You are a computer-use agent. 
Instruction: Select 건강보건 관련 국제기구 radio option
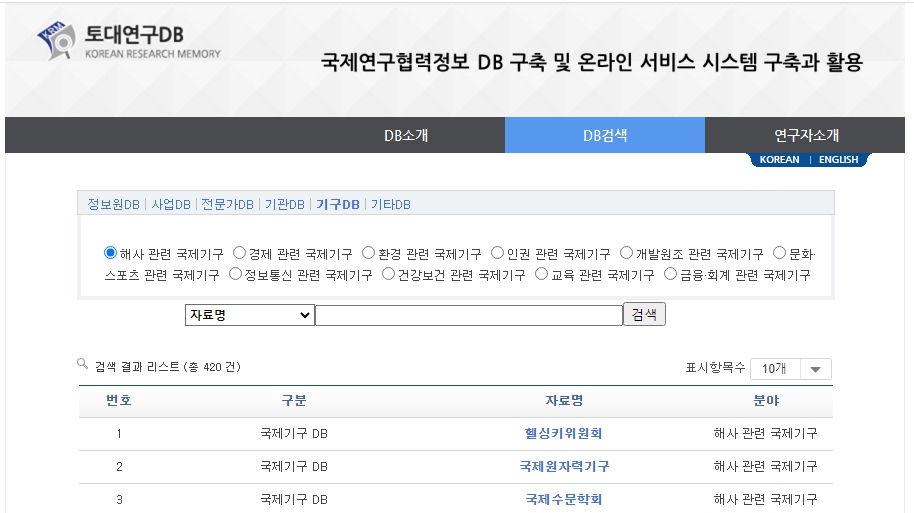tap(389, 274)
